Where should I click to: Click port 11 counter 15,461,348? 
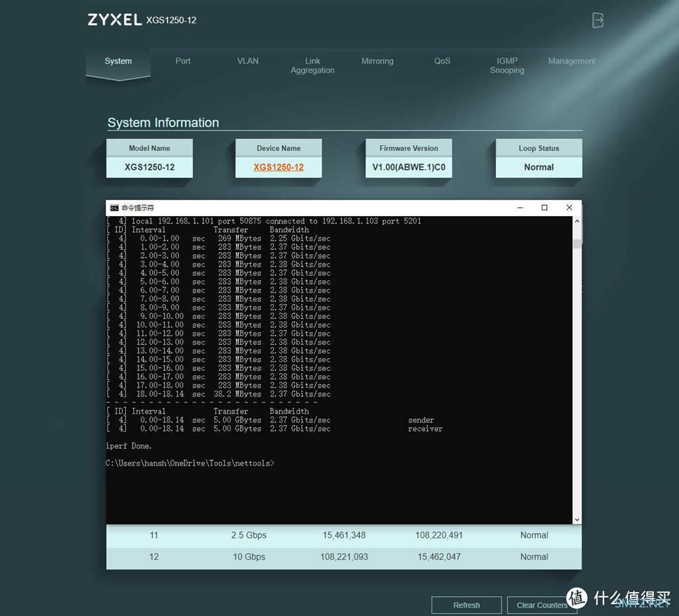[x=344, y=535]
